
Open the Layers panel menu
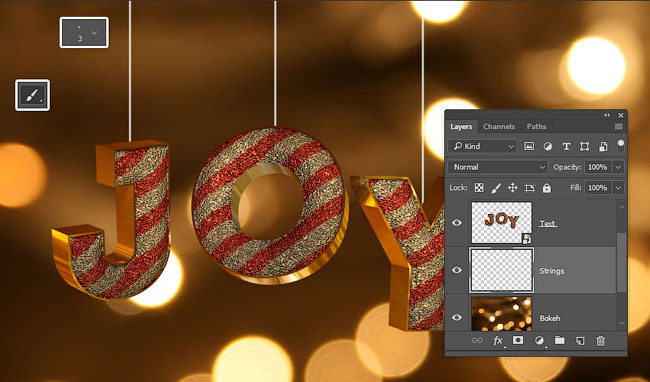pos(618,126)
